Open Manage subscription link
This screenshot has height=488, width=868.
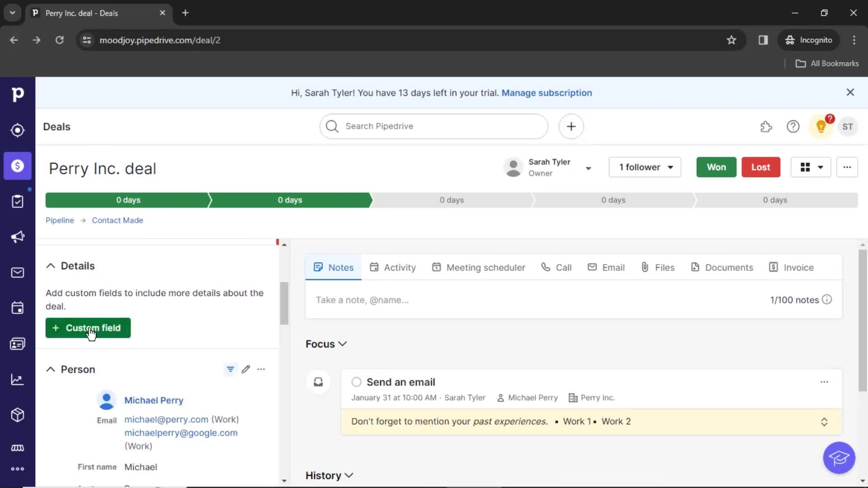pyautogui.click(x=547, y=93)
